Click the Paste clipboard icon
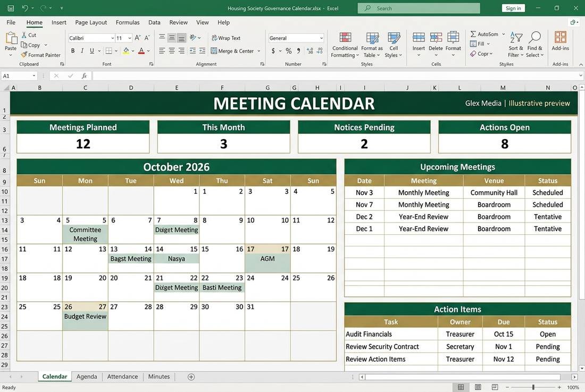Screen dimensions: 585x392 (11, 38)
